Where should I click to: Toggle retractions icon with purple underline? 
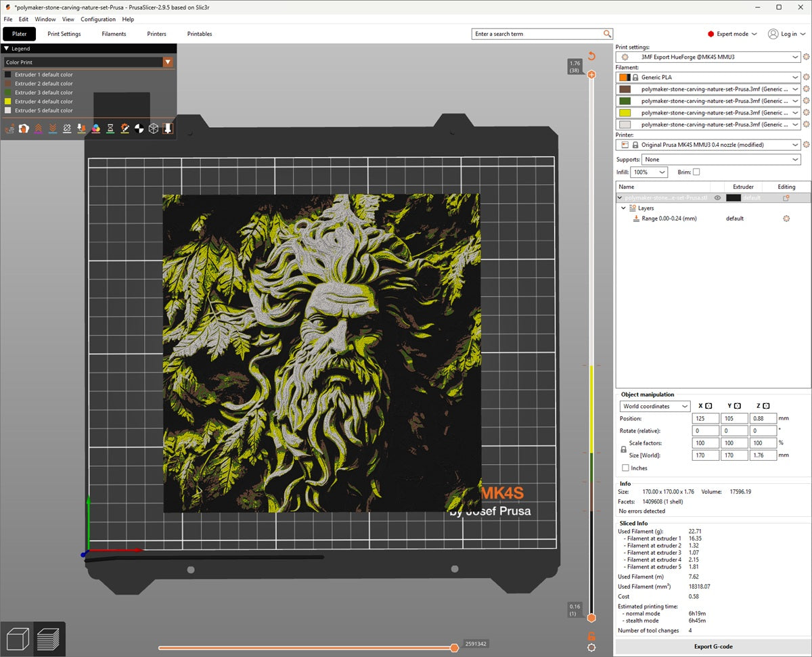pos(38,128)
